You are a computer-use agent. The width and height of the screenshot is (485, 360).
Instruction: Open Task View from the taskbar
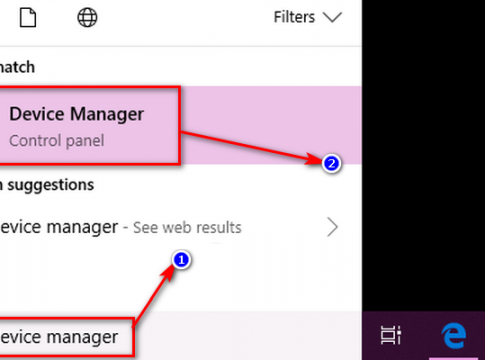(x=391, y=335)
